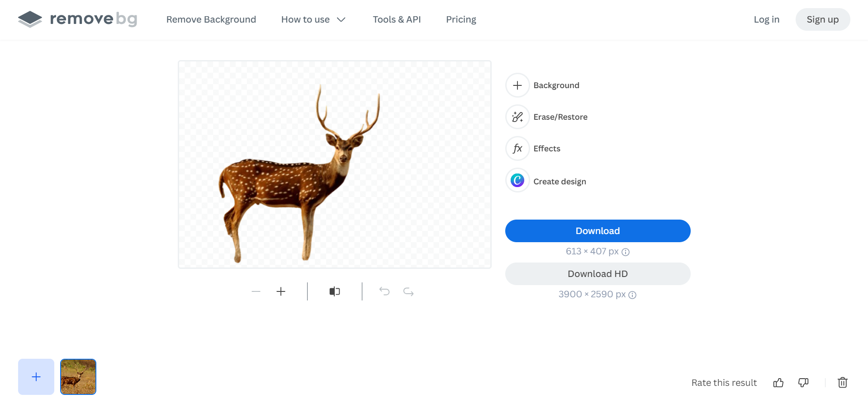Toggle the before/after compare view
This screenshot has width=868, height=408.
tap(335, 291)
